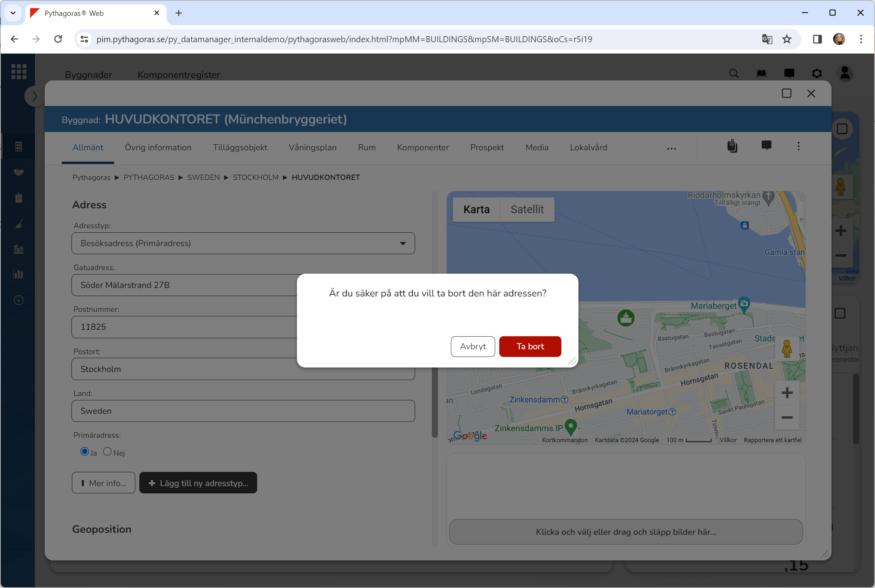Expand the collapsed left sidebar arrow
This screenshot has width=875, height=588.
click(x=34, y=96)
